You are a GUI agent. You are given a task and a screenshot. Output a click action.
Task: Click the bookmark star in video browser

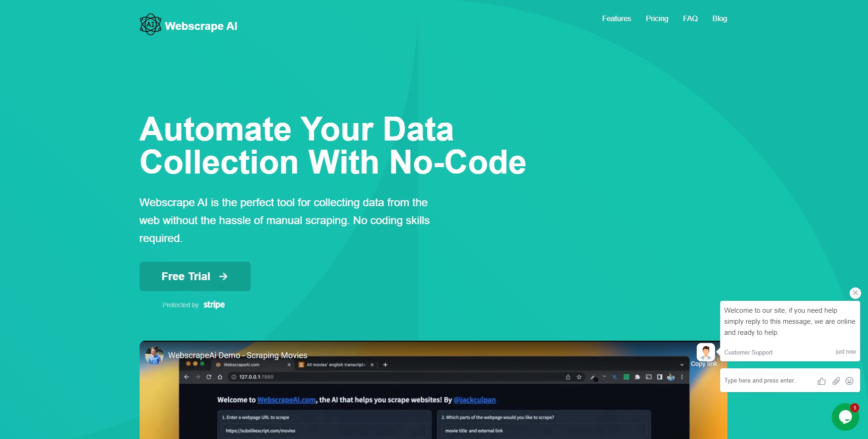(579, 377)
